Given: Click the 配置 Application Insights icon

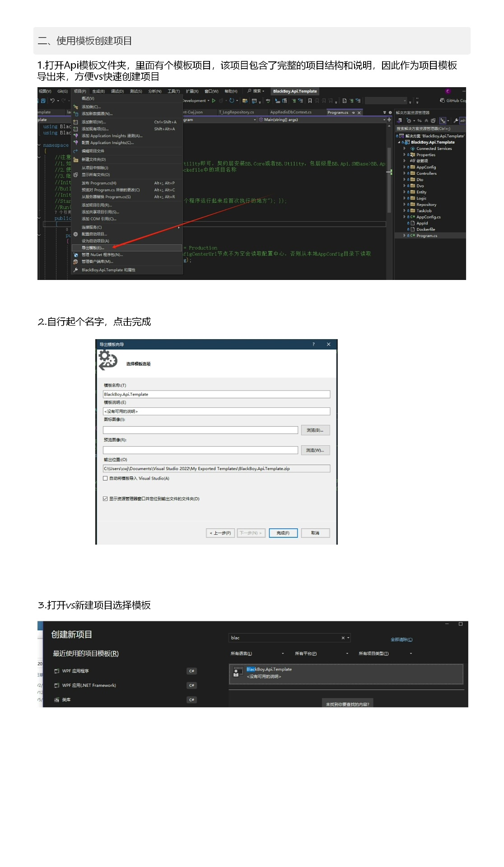Looking at the screenshot, I should tap(76, 143).
